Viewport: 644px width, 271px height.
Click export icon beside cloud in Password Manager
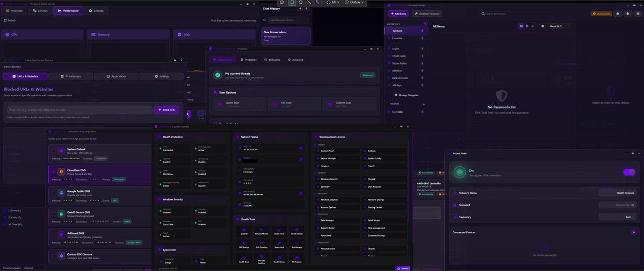click(628, 13)
